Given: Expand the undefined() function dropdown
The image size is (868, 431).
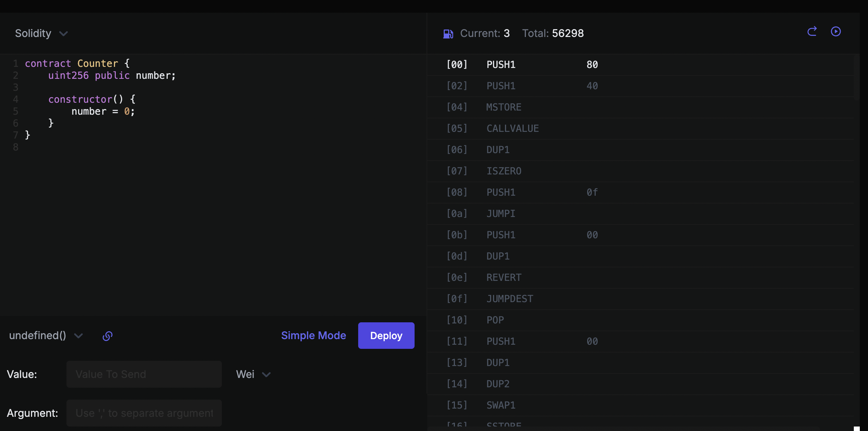Looking at the screenshot, I should click(46, 335).
